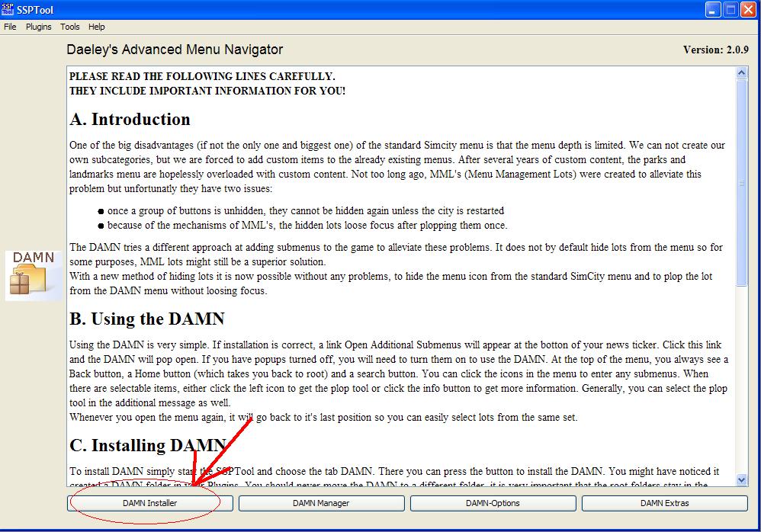Image resolution: width=761 pixels, height=532 pixels.
Task: Click the DAMN package icon in the sidebar
Action: pos(33,275)
